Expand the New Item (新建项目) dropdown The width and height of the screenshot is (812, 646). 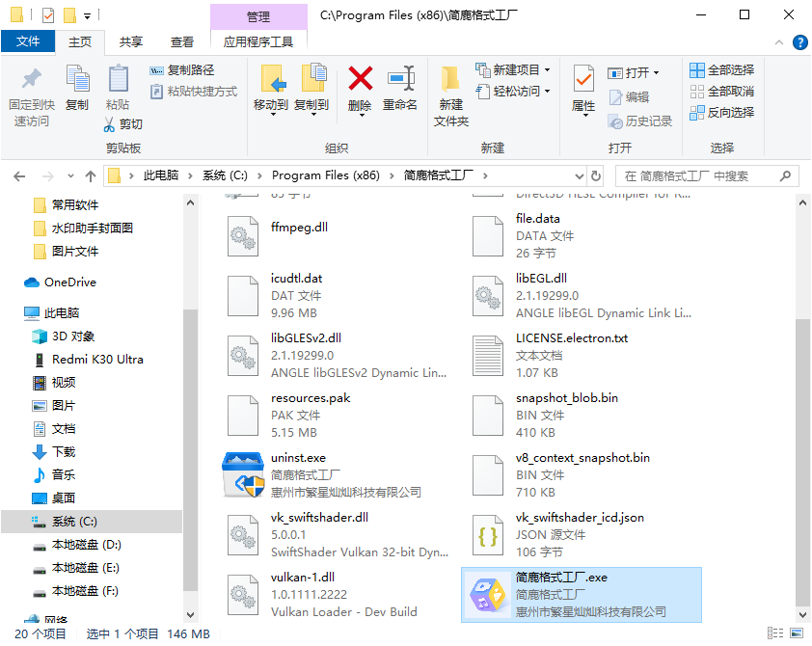(514, 70)
